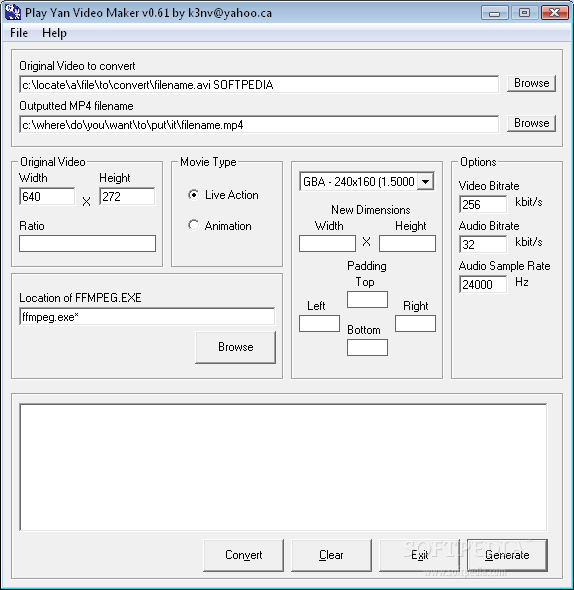Browse for the output MP4 location

pyautogui.click(x=531, y=123)
